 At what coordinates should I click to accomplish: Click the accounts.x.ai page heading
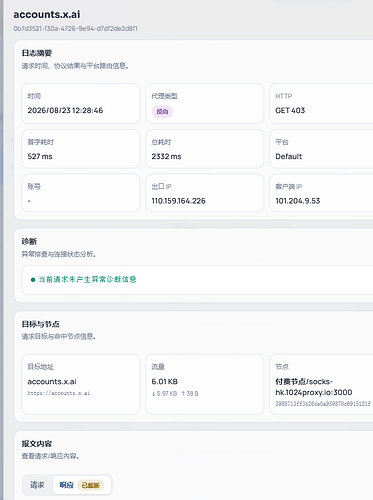(47, 14)
